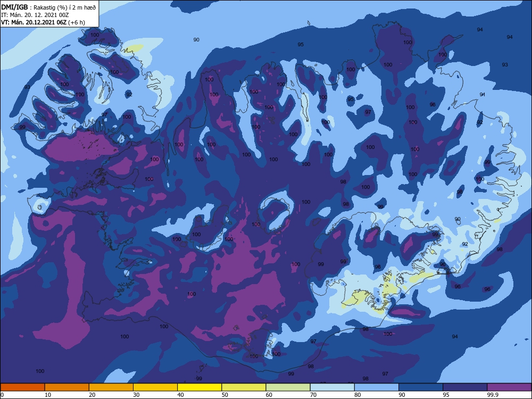The height and width of the screenshot is (399, 532).
Task: Click the dark indigo 95–99.9 legend swatch
Action: [x=465, y=387]
